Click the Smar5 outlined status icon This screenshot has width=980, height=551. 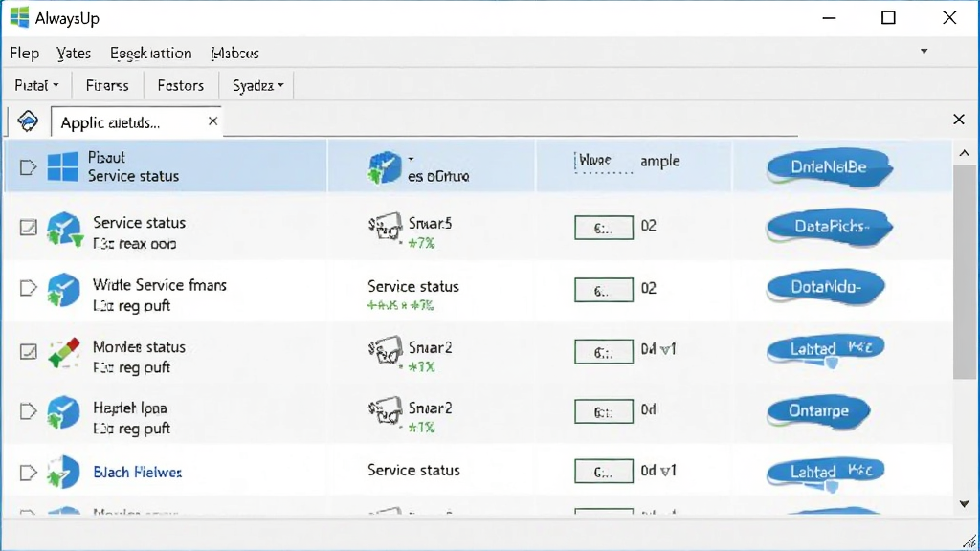click(x=385, y=227)
